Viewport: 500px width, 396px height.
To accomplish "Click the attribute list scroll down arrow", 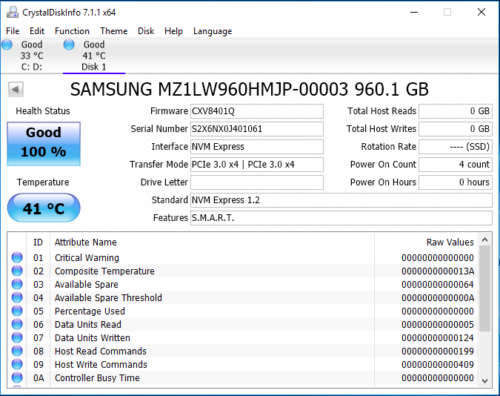I will click(485, 381).
